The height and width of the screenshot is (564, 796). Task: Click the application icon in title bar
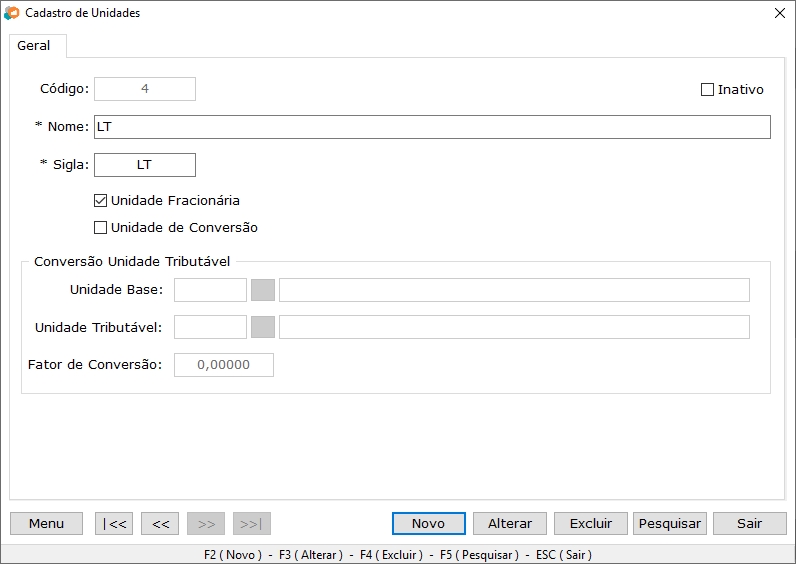click(x=11, y=13)
